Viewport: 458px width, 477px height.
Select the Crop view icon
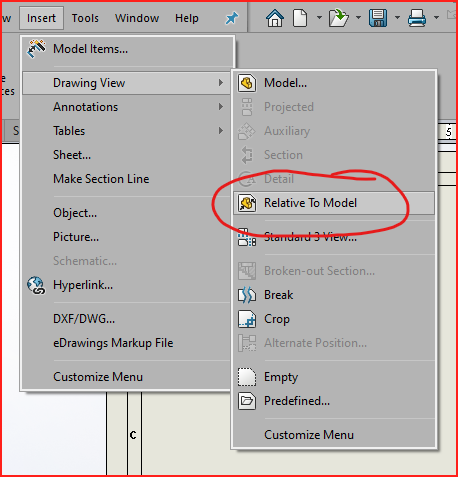247,319
